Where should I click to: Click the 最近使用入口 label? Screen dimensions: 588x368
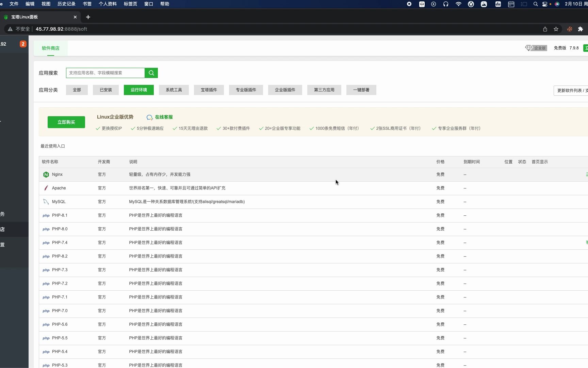[53, 146]
